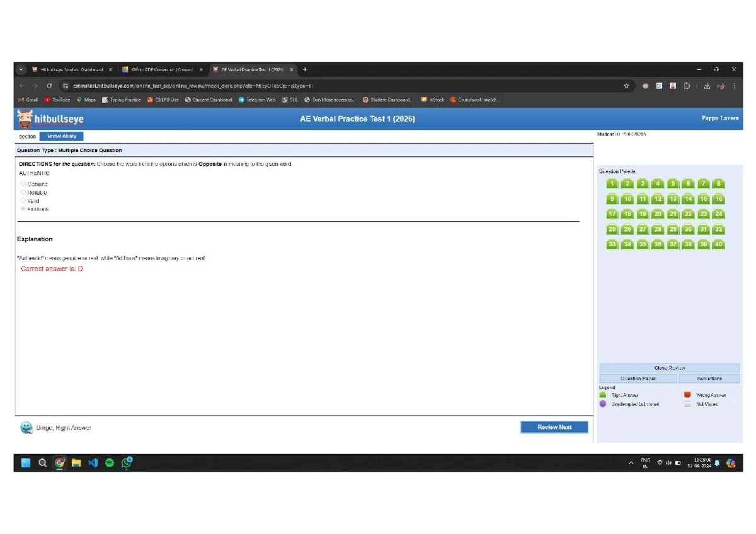The width and height of the screenshot is (756, 534).
Task: Select the Reliable answer option
Action: click(x=23, y=192)
